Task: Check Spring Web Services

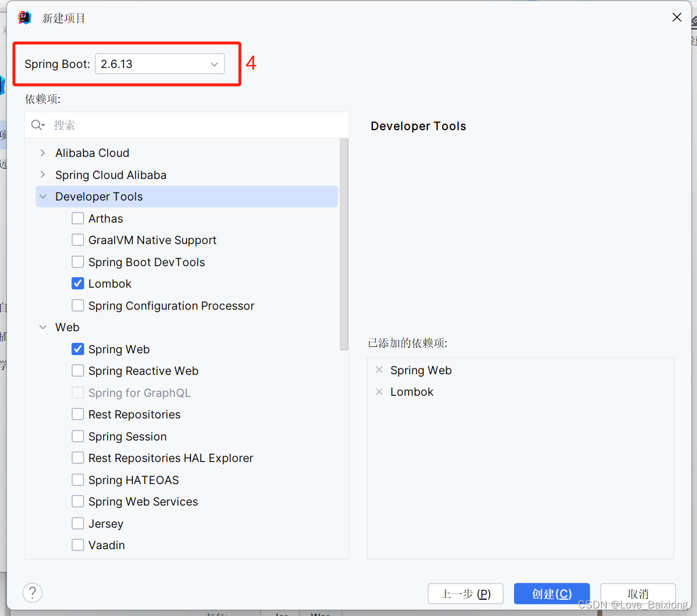Action: [78, 502]
